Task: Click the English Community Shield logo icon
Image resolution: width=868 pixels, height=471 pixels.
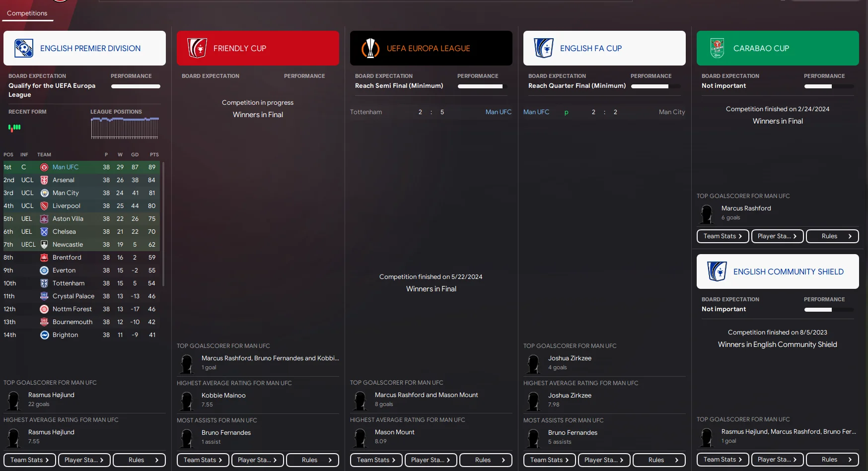Action: click(x=717, y=271)
